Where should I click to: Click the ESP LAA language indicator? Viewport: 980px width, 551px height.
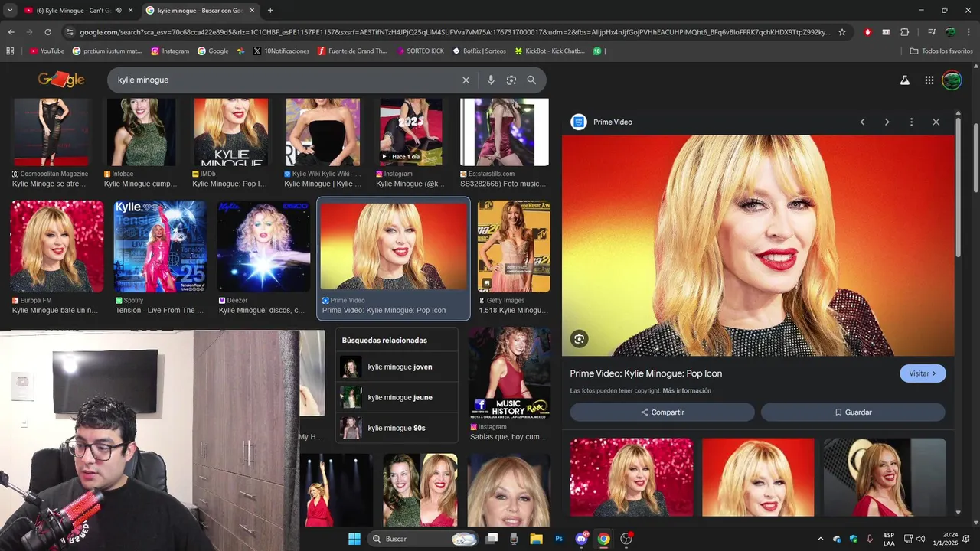(x=889, y=539)
